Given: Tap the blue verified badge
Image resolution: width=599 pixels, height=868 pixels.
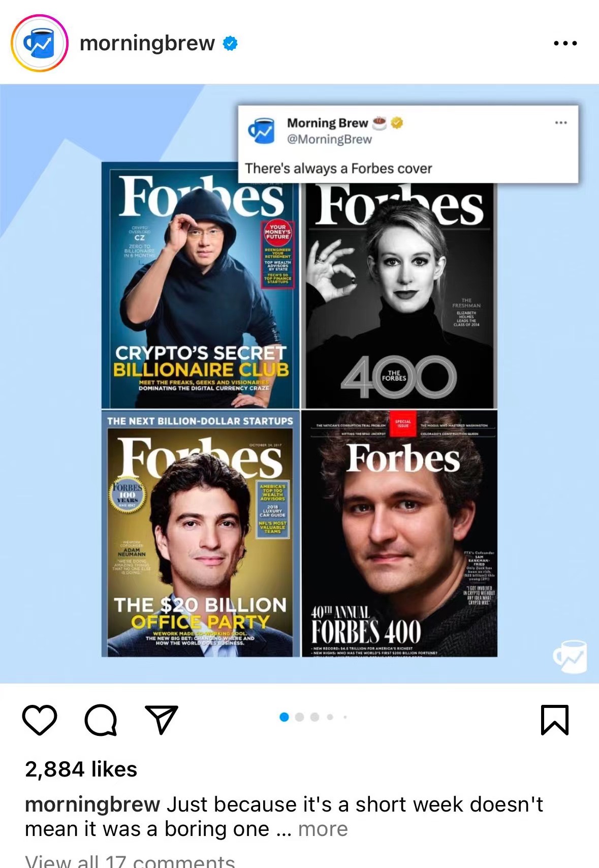Looking at the screenshot, I should [230, 44].
